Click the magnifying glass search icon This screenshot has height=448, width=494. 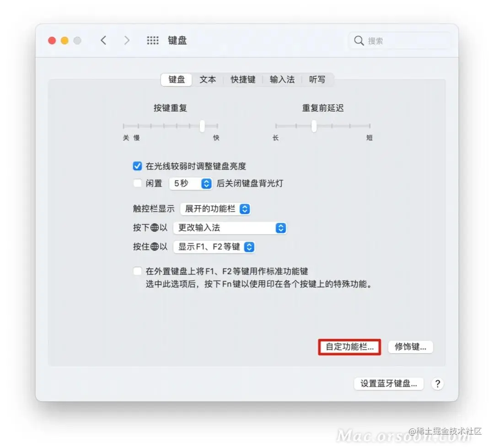click(359, 41)
